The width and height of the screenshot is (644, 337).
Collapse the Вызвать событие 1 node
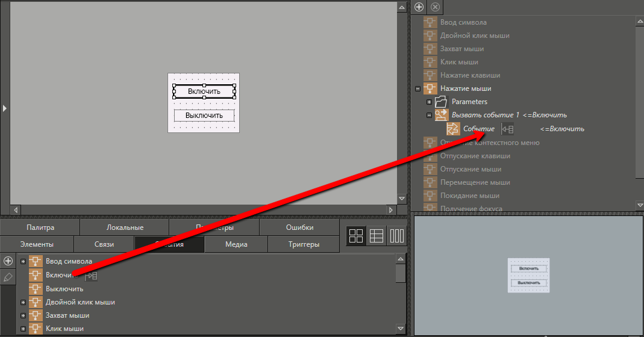(x=429, y=115)
